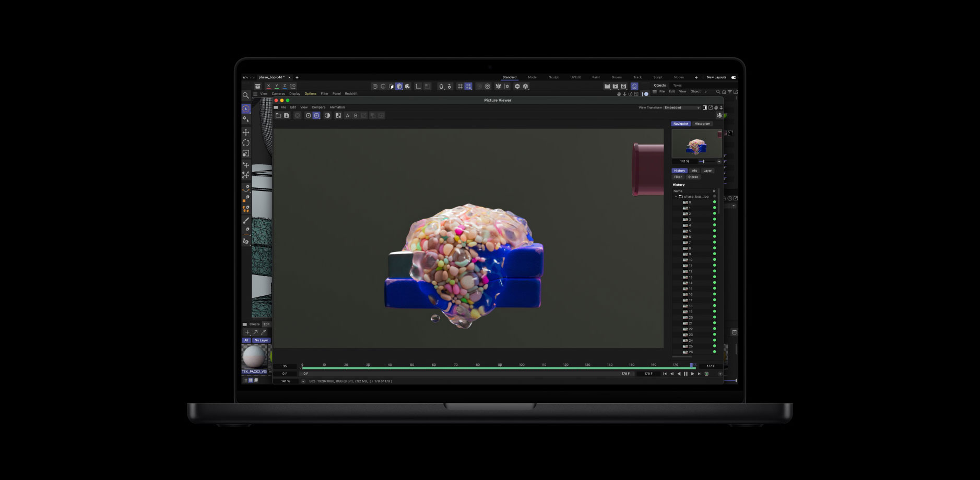The width and height of the screenshot is (980, 480).
Task: Click the half-circle contrast display icon
Action: point(327,115)
